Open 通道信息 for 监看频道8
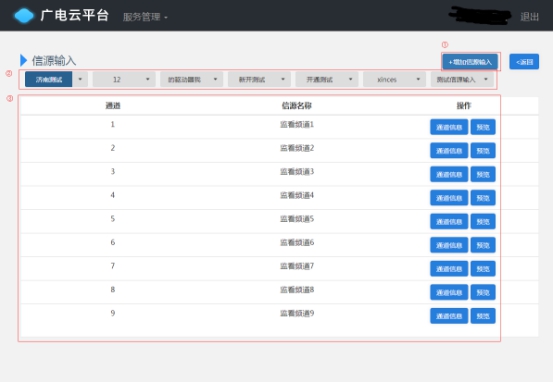This screenshot has height=382, width=553. (449, 292)
